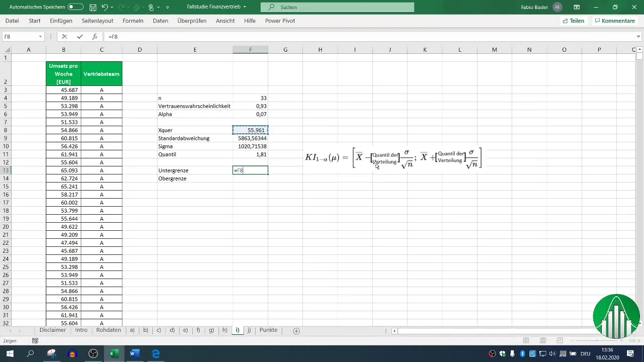Click the macro recording icon in status bar

35,340
